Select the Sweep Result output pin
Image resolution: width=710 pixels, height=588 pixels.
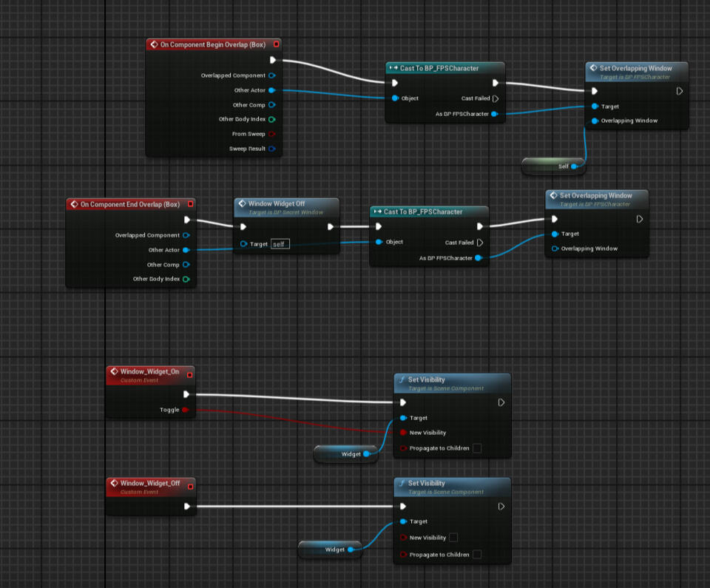(x=271, y=149)
